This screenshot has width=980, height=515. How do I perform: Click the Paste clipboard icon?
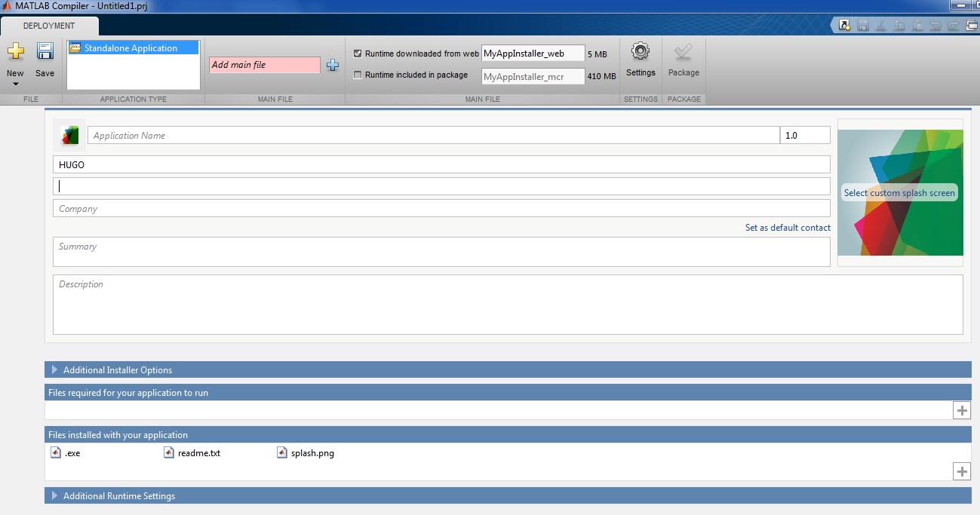(x=917, y=25)
